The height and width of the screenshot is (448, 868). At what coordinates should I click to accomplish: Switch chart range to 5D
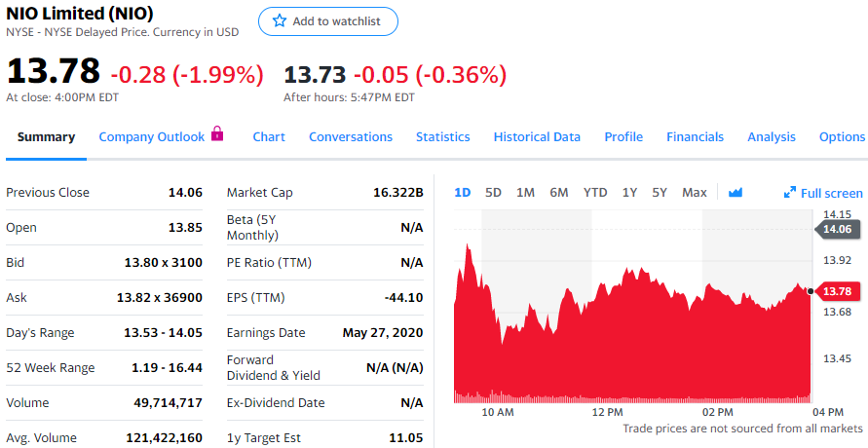[x=493, y=193]
